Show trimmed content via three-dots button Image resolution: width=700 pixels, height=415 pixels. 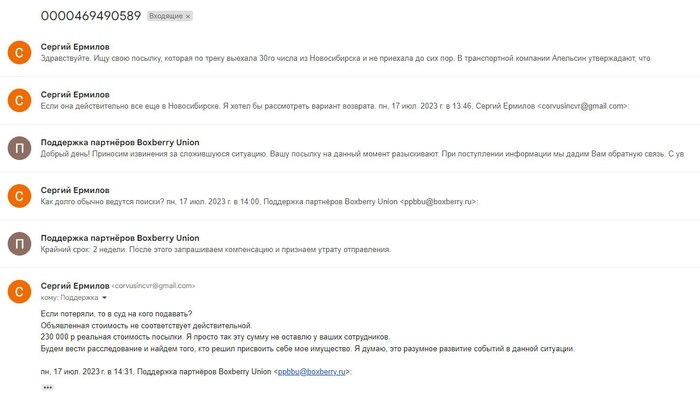point(48,387)
